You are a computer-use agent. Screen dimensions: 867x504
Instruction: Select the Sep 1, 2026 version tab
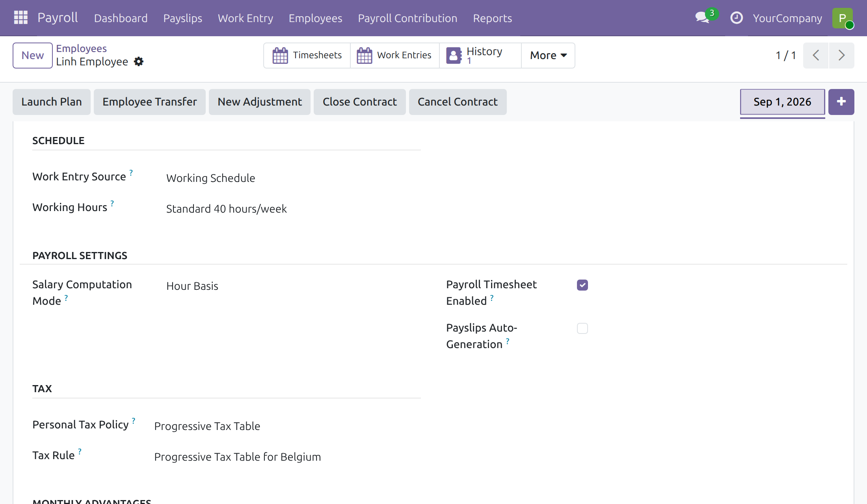pyautogui.click(x=782, y=102)
